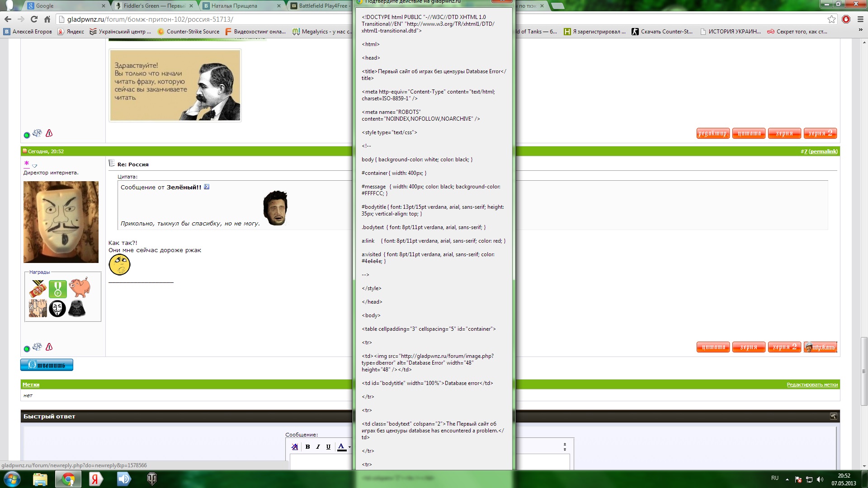Click the Italic formatting icon
Image resolution: width=868 pixels, height=488 pixels.
318,447
